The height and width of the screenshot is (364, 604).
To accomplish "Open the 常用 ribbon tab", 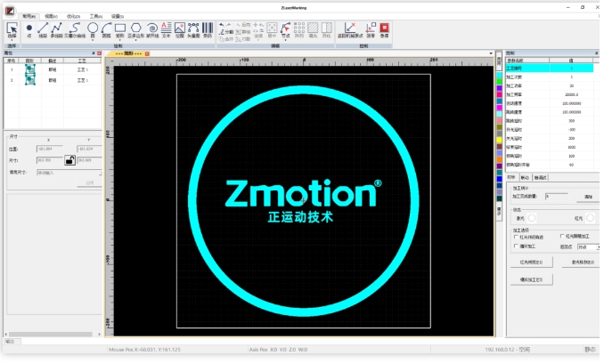I will pyautogui.click(x=29, y=17).
